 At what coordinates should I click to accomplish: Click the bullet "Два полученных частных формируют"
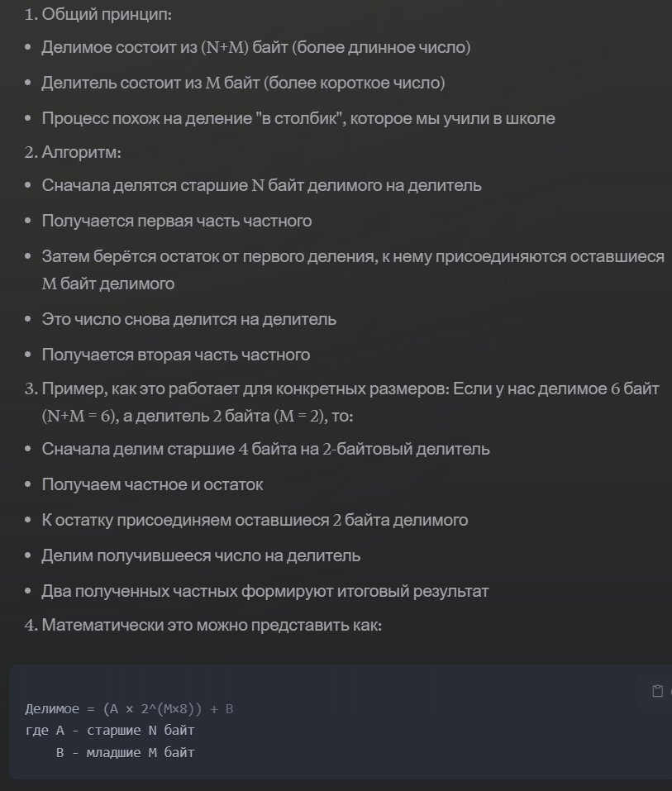(265, 591)
